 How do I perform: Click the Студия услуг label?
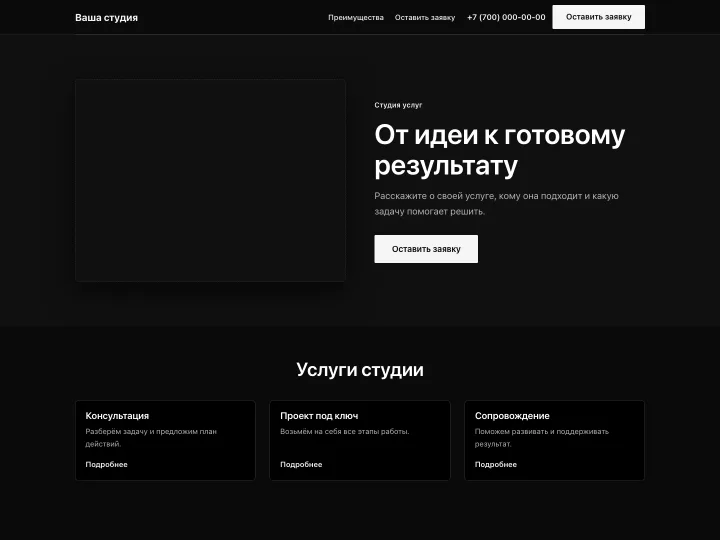click(398, 105)
